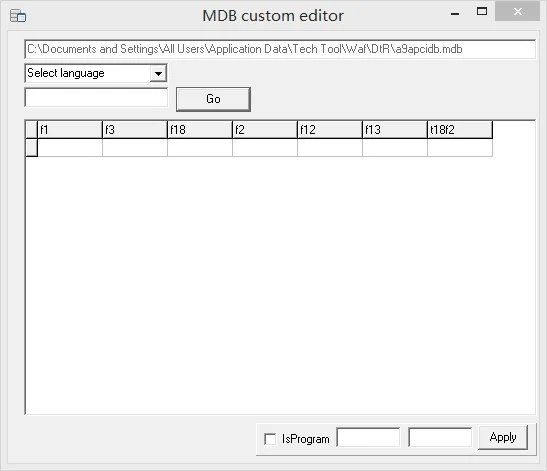
Task: Click the grid's top-left select-all corner
Action: 31,130
